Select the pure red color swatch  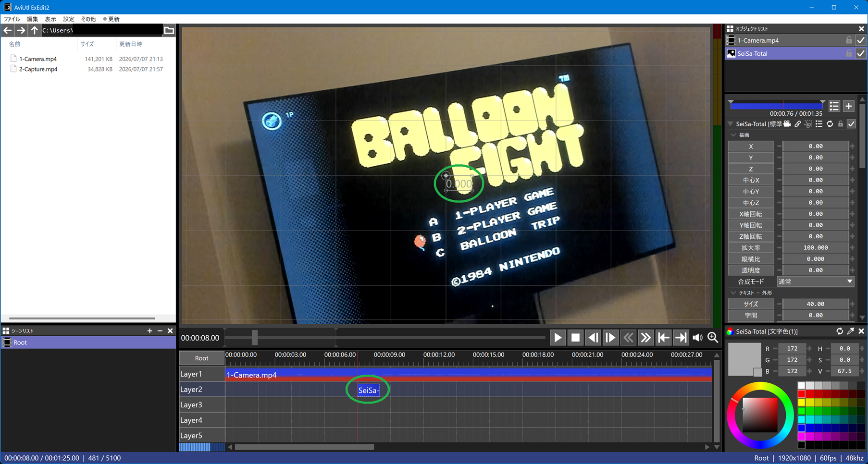pyautogui.click(x=801, y=394)
